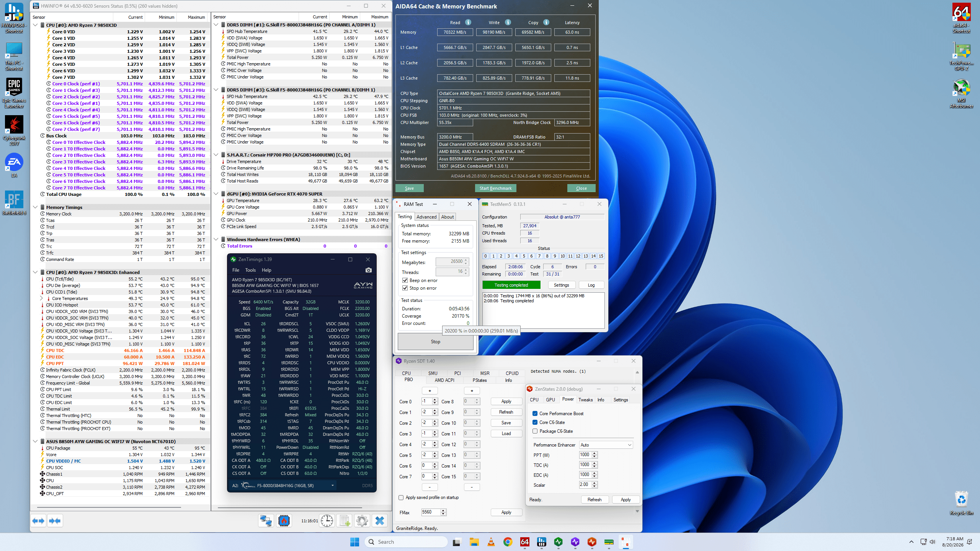The image size is (980, 551).
Task: Open the Log button in TestMem5
Action: (x=591, y=285)
